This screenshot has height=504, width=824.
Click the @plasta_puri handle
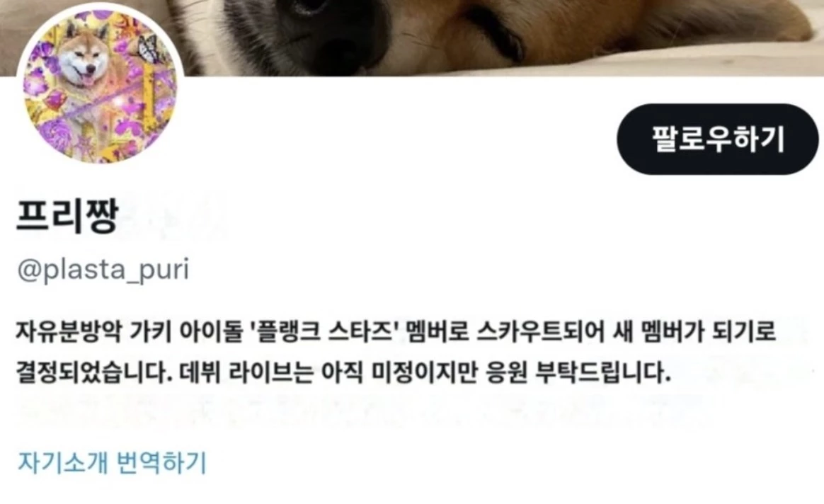103,270
